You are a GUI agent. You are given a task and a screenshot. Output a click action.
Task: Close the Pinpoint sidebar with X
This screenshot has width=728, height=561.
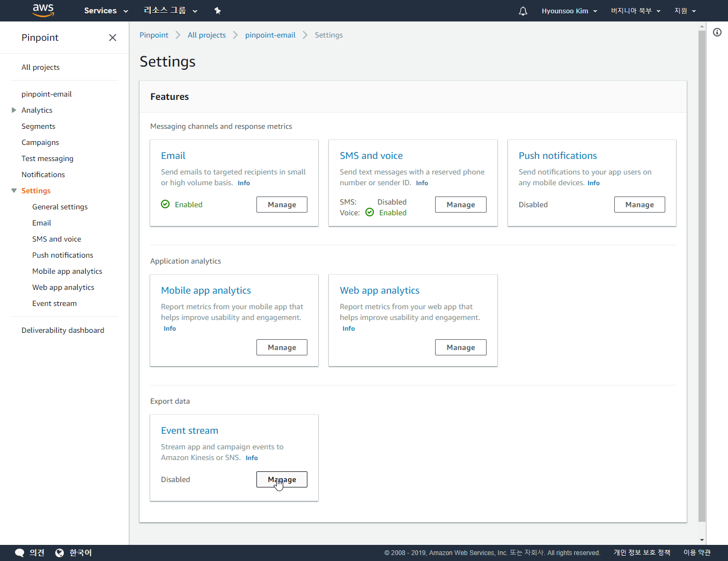113,38
